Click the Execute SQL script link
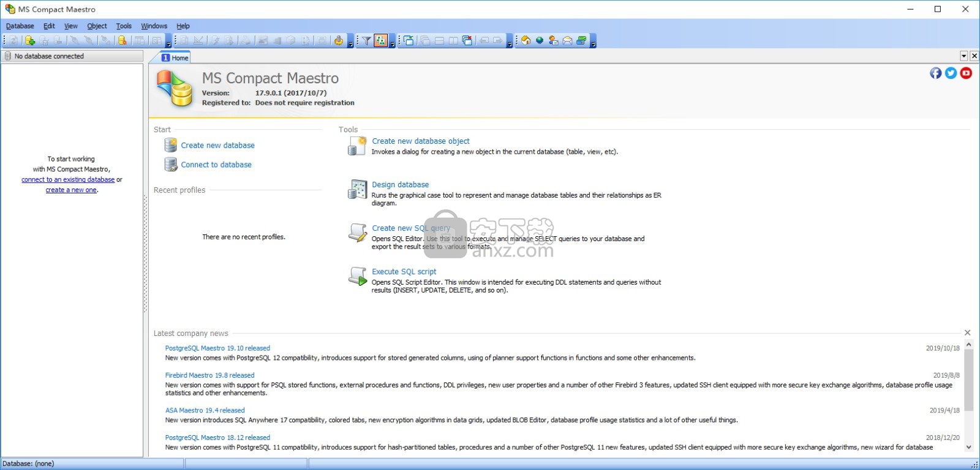 point(404,271)
